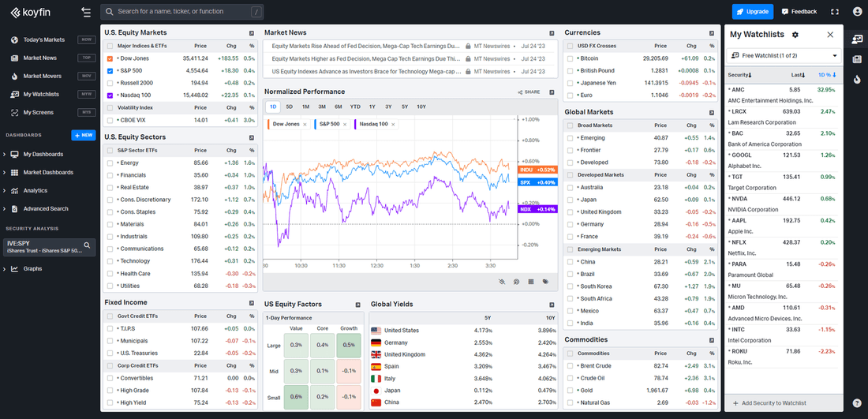The height and width of the screenshot is (419, 868).
Task: Close the My Watchlists panel
Action: (x=830, y=34)
